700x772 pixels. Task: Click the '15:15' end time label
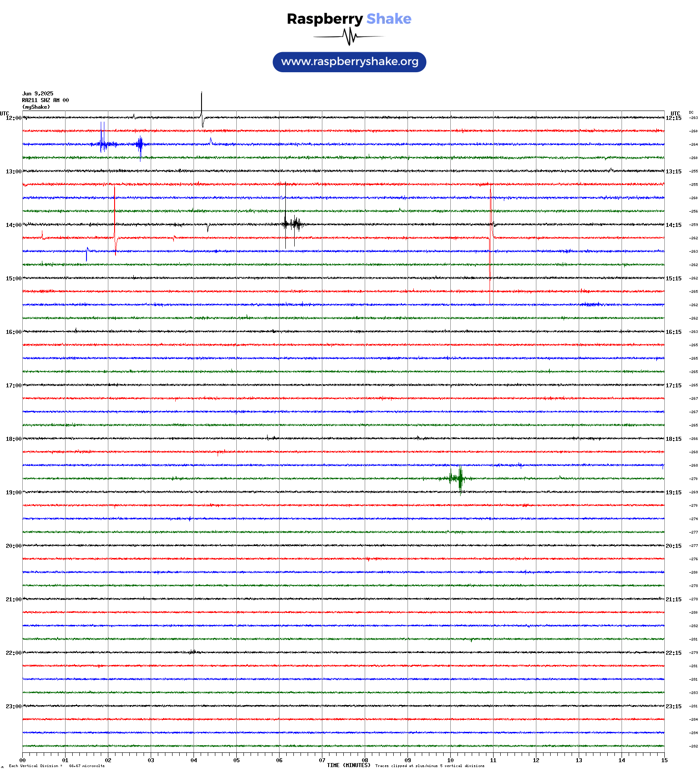tap(674, 279)
